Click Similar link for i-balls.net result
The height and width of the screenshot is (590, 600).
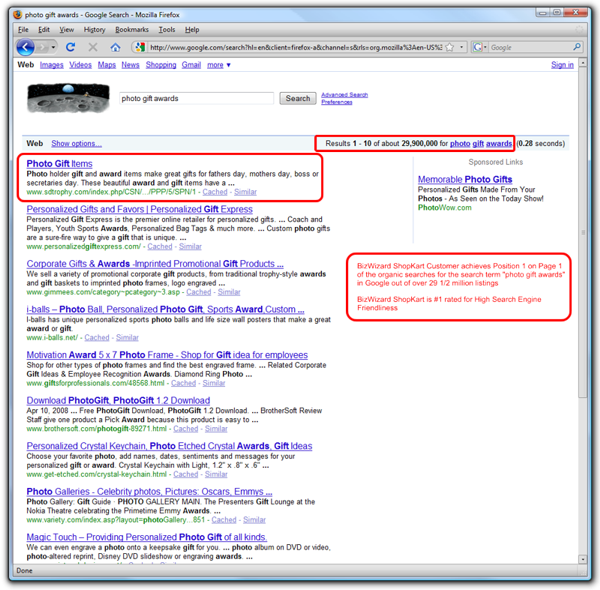point(127,338)
